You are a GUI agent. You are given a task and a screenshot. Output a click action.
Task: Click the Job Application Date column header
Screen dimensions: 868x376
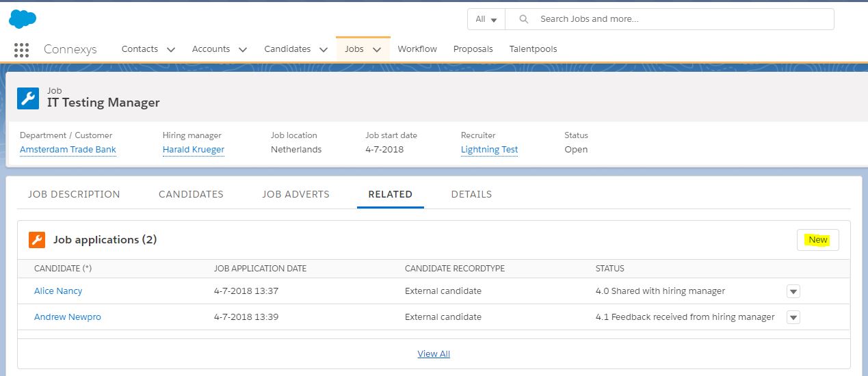click(x=260, y=269)
